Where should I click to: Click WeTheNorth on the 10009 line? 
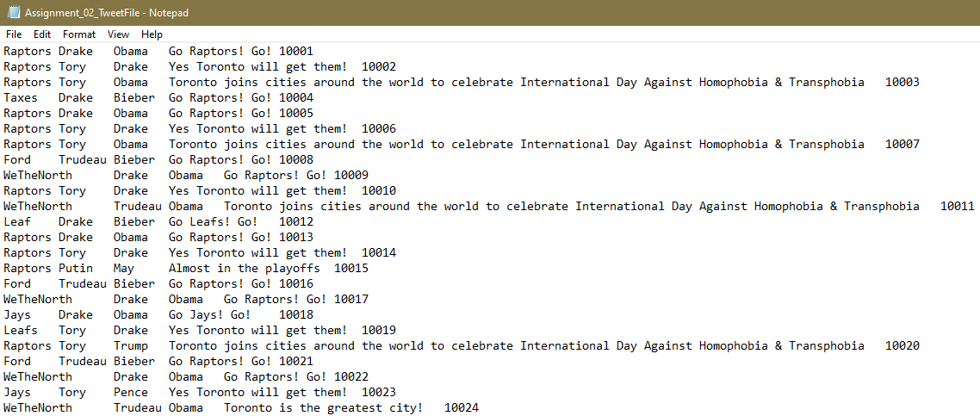38,176
